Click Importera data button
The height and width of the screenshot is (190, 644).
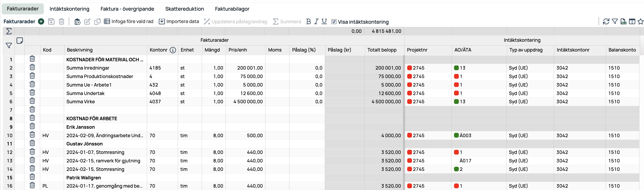click(x=179, y=22)
